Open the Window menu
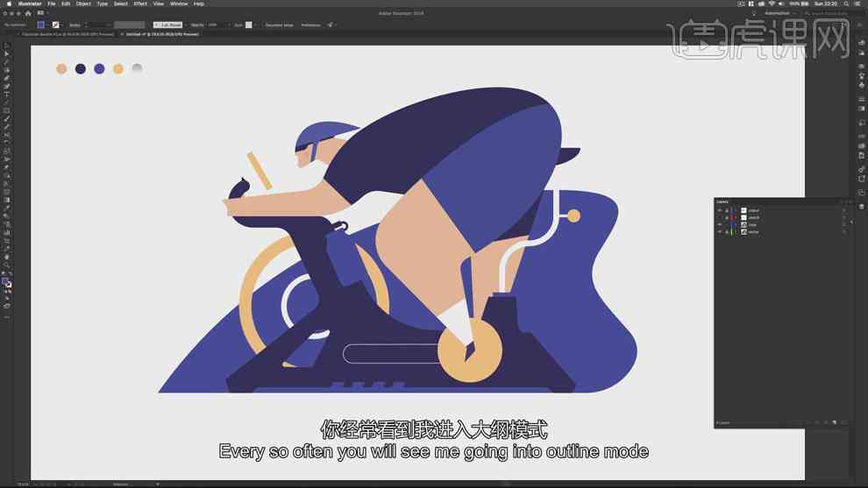Viewport: 868px width, 488px height. tap(179, 4)
